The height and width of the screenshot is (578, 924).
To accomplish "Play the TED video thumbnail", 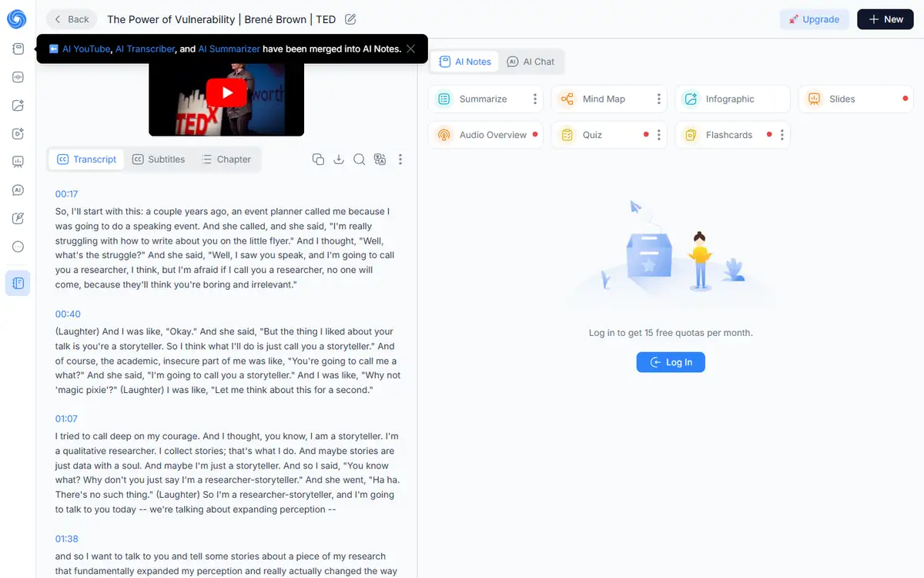I will tap(226, 93).
